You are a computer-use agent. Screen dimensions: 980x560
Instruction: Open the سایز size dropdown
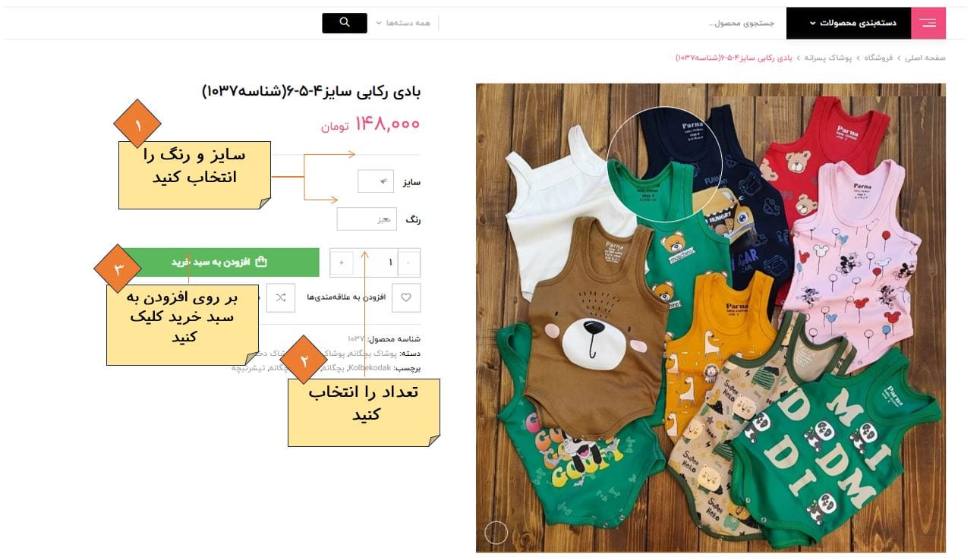coord(376,181)
